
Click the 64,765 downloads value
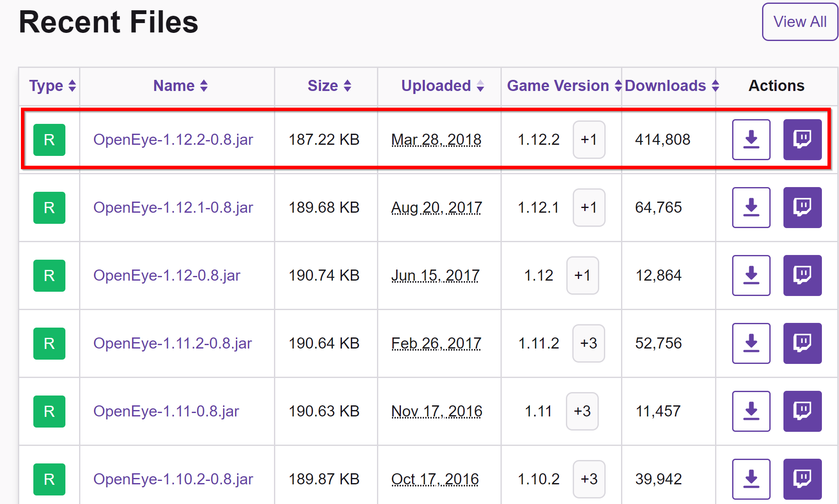point(659,208)
